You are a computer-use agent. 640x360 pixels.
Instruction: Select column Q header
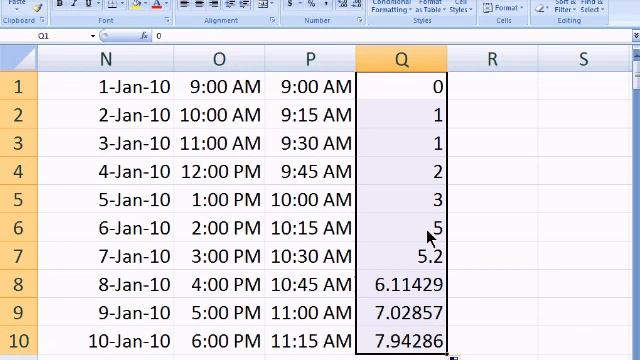pyautogui.click(x=402, y=59)
